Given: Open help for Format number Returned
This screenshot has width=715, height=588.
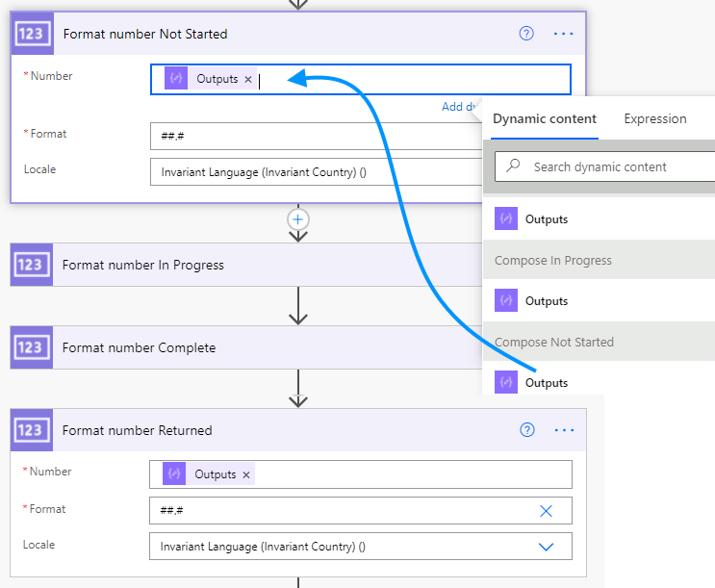Looking at the screenshot, I should (527, 430).
